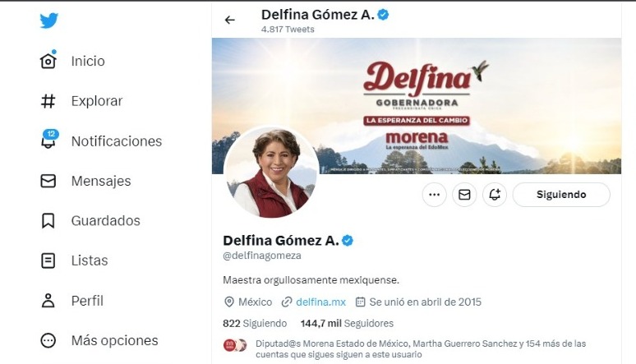
Task: Click the Listas icon
Action: (x=48, y=260)
